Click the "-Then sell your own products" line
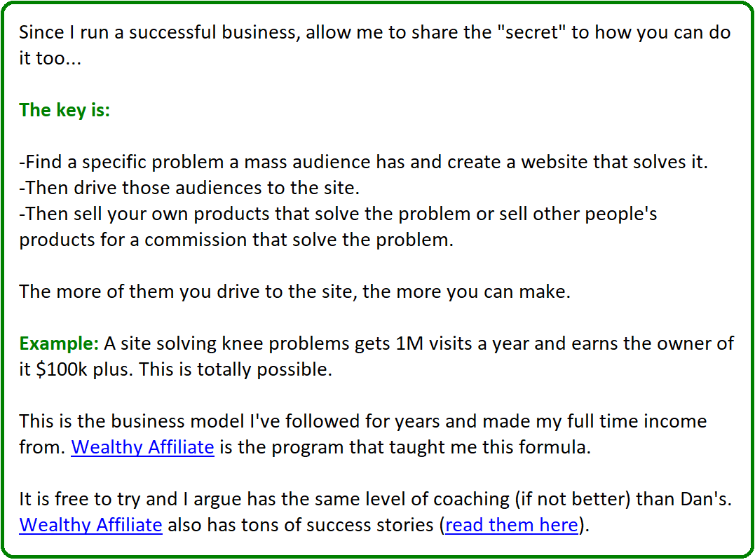755x560 pixels. [338, 214]
